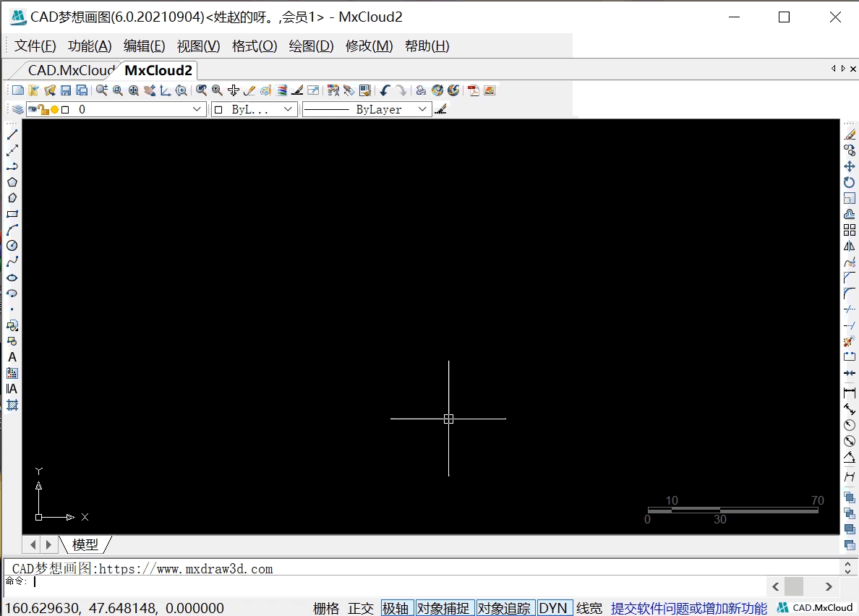Click the Pan (hand) icon

pyautogui.click(x=149, y=90)
